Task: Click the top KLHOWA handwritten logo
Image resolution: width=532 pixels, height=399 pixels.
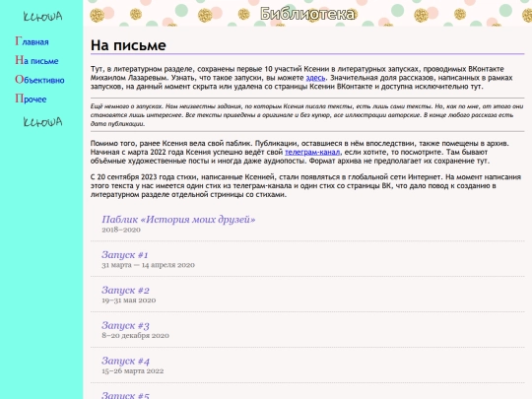Action: tap(42, 17)
